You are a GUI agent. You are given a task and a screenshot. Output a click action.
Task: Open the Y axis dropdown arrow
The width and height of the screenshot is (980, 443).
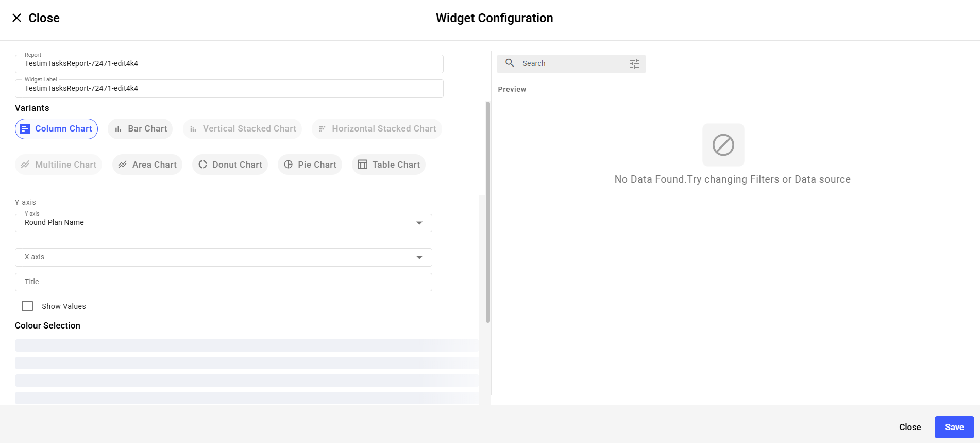(x=419, y=223)
